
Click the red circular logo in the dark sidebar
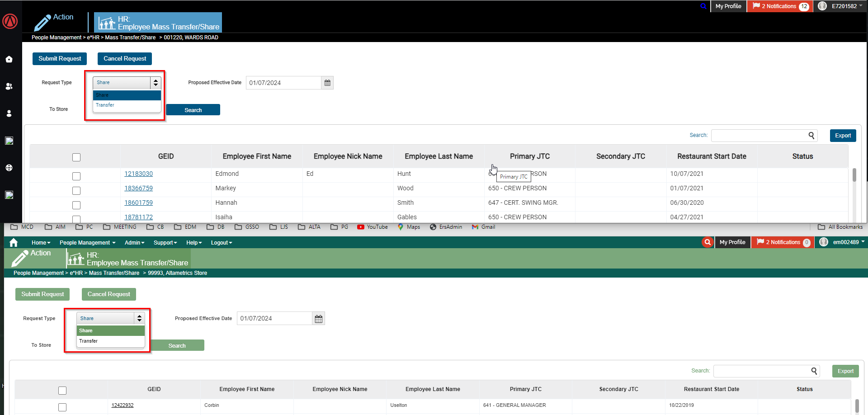tap(10, 21)
